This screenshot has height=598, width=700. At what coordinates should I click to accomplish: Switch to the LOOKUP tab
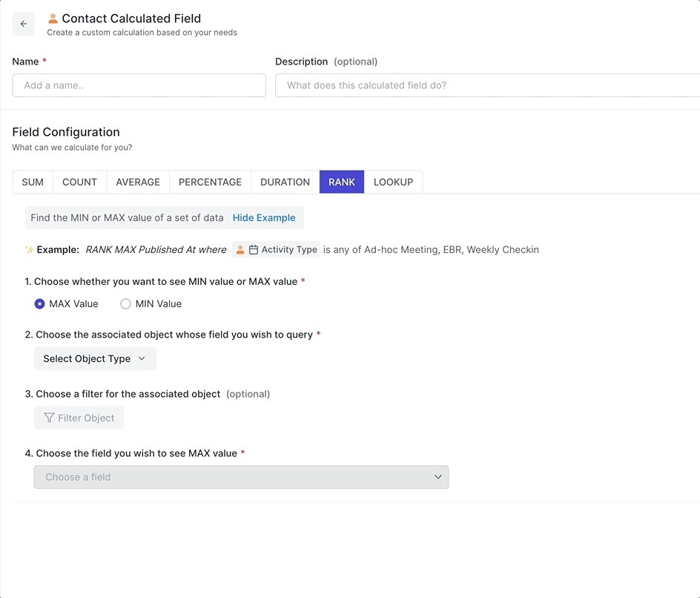(x=393, y=182)
